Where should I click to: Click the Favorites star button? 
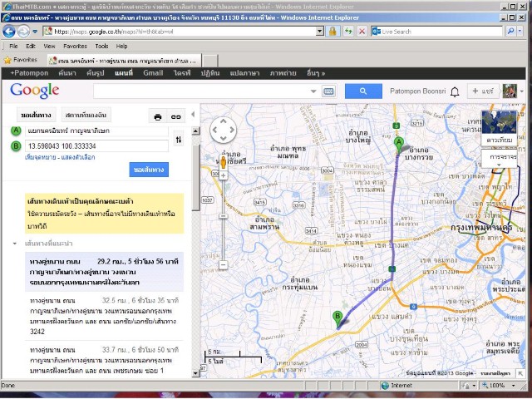tap(20, 60)
